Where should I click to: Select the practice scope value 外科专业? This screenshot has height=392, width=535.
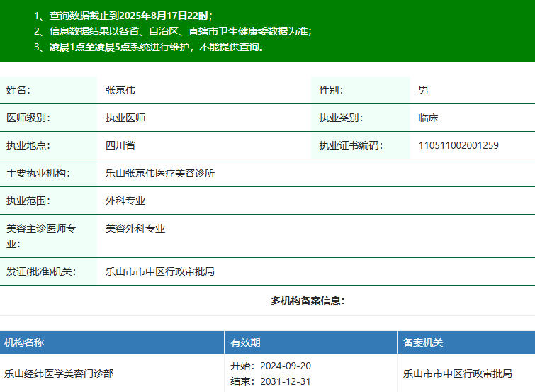pyautogui.click(x=125, y=201)
